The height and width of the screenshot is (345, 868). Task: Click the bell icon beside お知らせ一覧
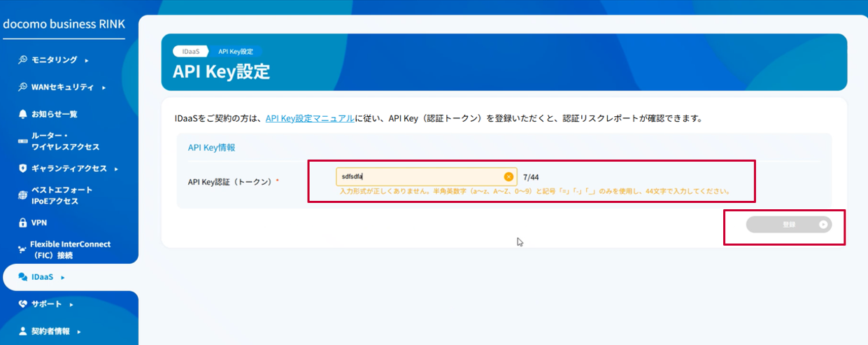(x=23, y=114)
